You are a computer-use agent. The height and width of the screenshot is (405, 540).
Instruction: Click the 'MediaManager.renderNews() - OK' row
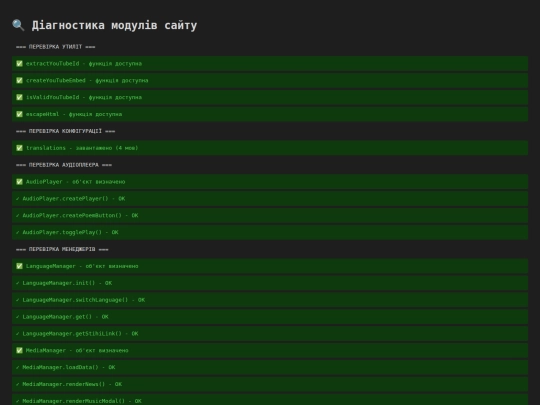(x=270, y=384)
